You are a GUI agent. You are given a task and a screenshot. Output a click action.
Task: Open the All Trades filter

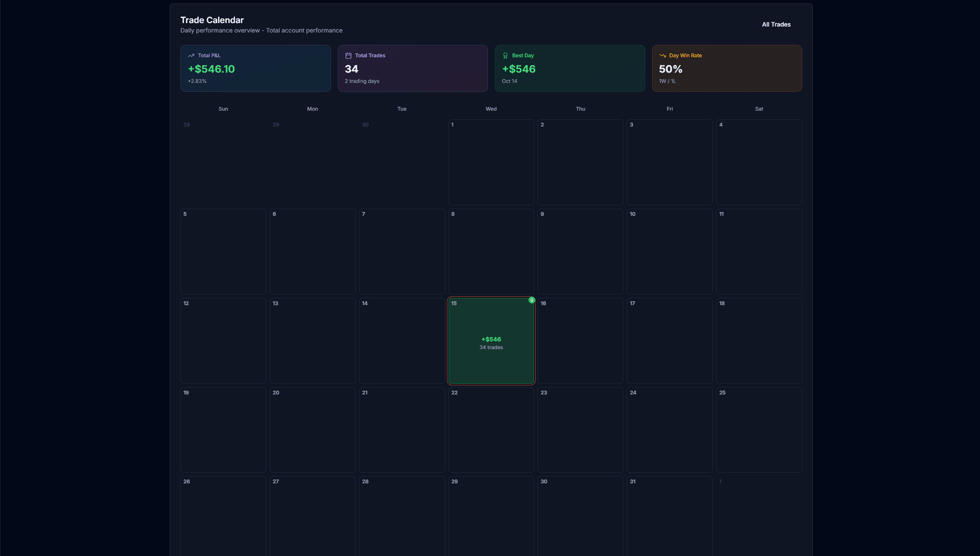776,24
